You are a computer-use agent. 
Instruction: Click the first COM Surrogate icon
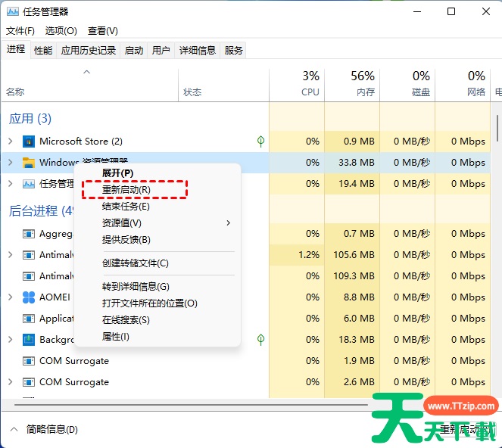pyautogui.click(x=29, y=361)
